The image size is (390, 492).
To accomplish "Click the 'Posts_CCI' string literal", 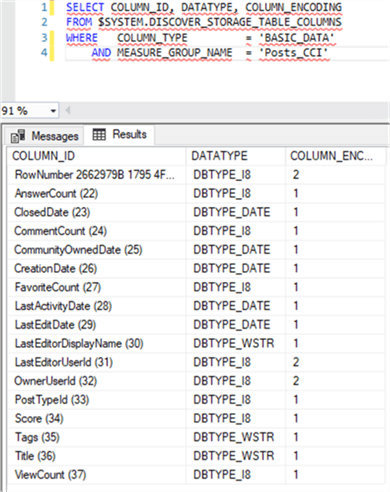I will click(x=294, y=52).
